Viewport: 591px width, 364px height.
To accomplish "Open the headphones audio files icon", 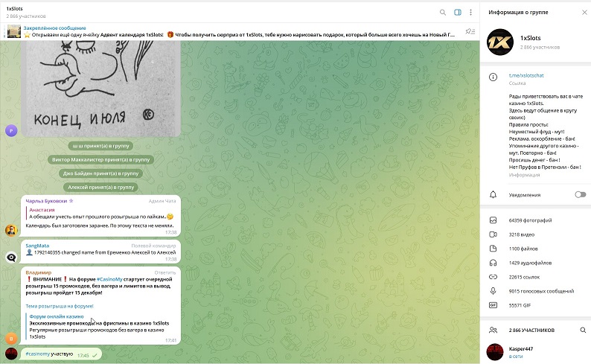I will click(493, 263).
